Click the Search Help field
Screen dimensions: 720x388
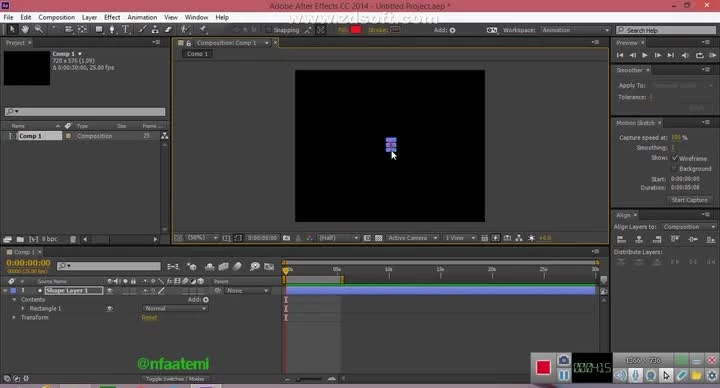click(666, 30)
